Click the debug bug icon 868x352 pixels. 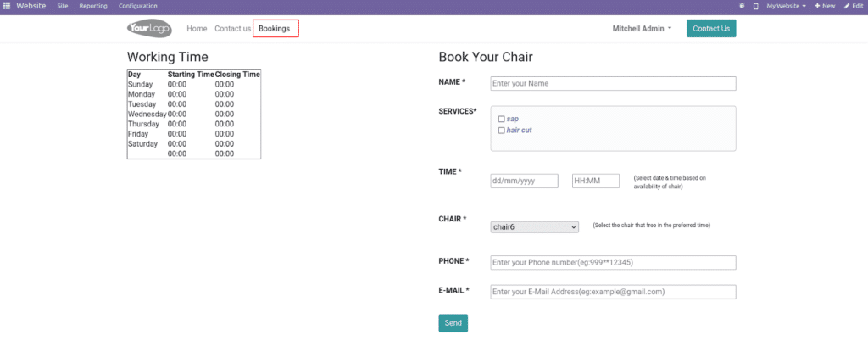click(x=742, y=6)
